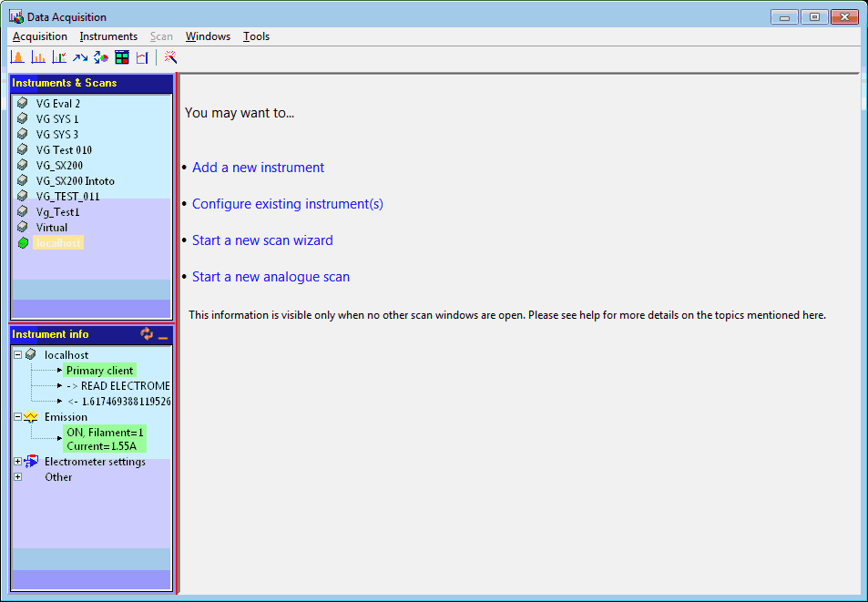Click the Emission filament icon
This screenshot has width=868, height=602.
coord(30,416)
